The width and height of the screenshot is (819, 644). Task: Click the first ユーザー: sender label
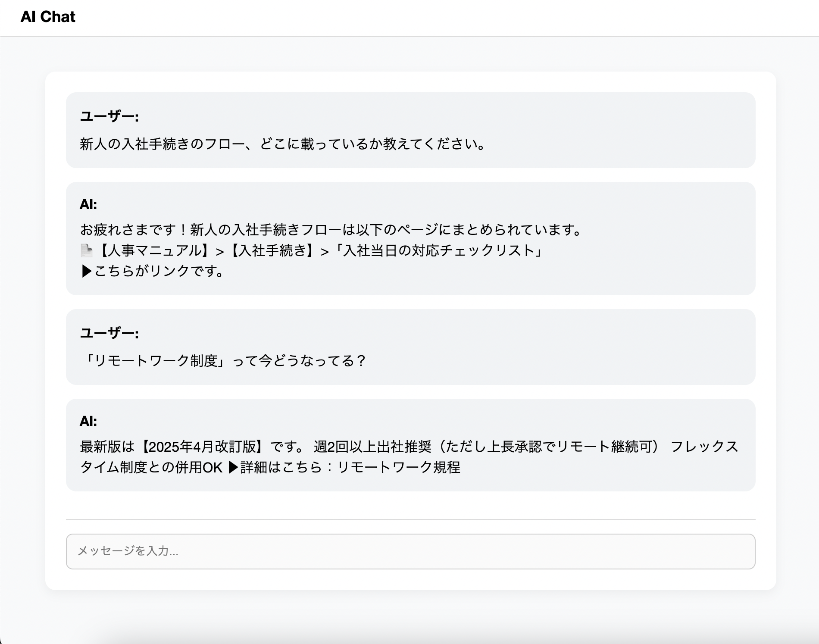tap(109, 116)
